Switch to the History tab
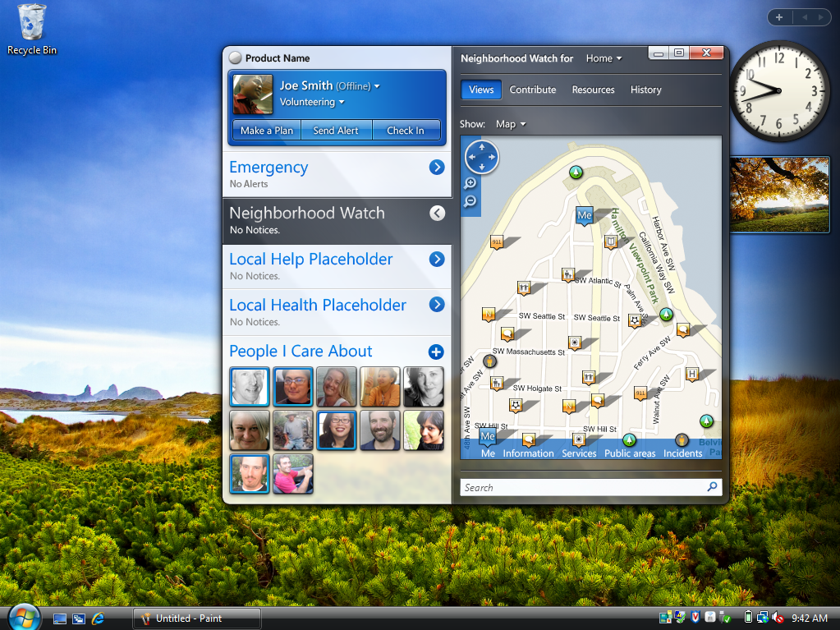 click(645, 90)
